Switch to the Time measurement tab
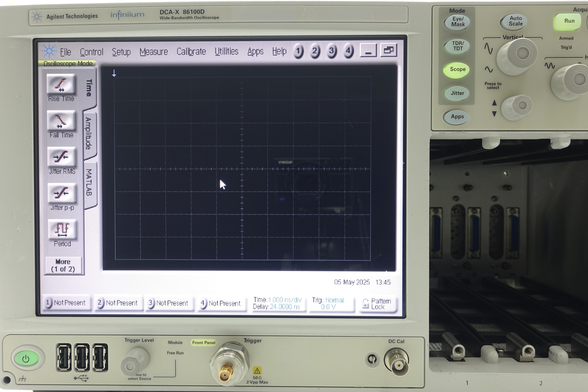The width and height of the screenshot is (588, 392). tap(90, 88)
